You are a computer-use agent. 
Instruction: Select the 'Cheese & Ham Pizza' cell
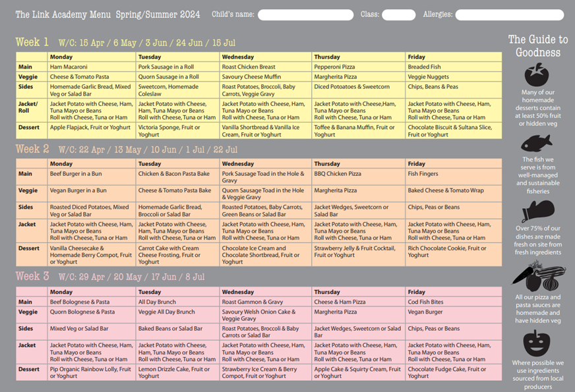(359, 302)
